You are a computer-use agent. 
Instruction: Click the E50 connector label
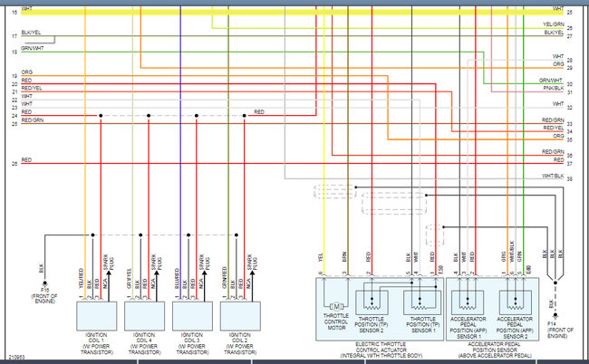[440, 270]
